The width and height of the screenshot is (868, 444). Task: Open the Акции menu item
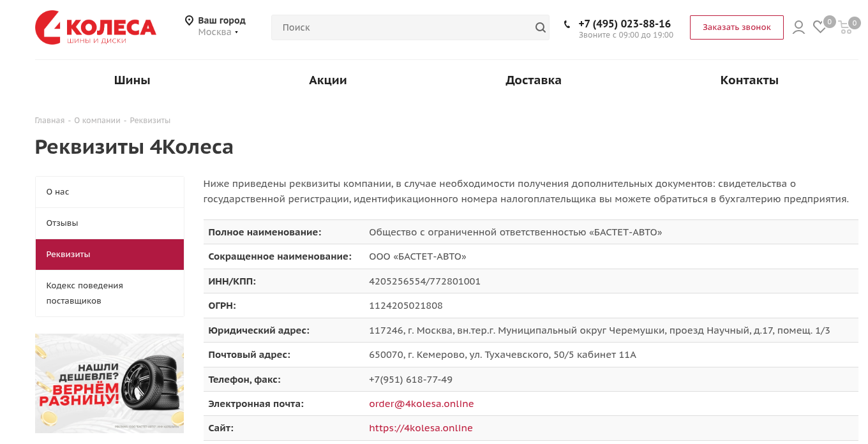327,80
